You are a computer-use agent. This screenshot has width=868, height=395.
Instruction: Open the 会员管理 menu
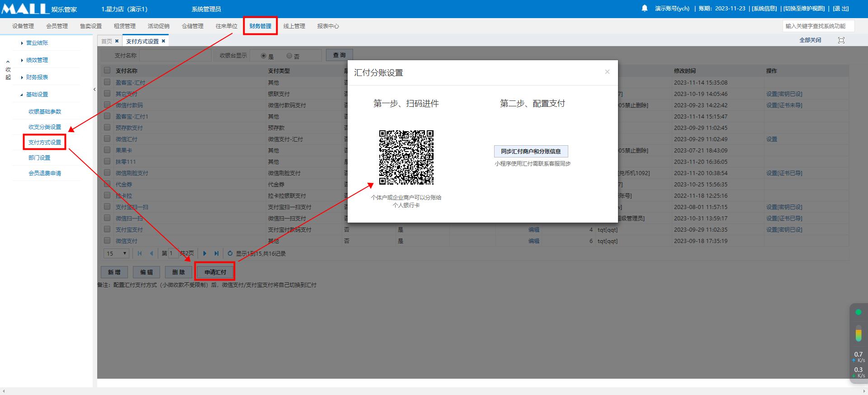57,26
